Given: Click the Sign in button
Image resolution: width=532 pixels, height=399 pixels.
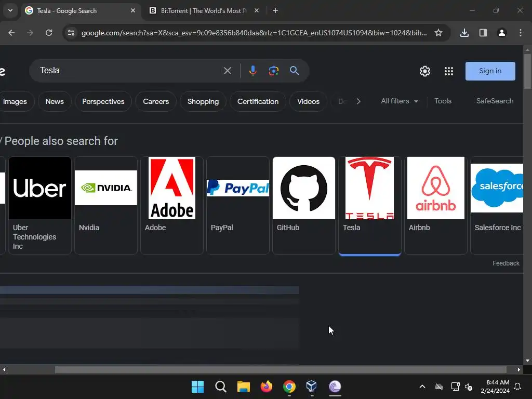Looking at the screenshot, I should (x=490, y=71).
